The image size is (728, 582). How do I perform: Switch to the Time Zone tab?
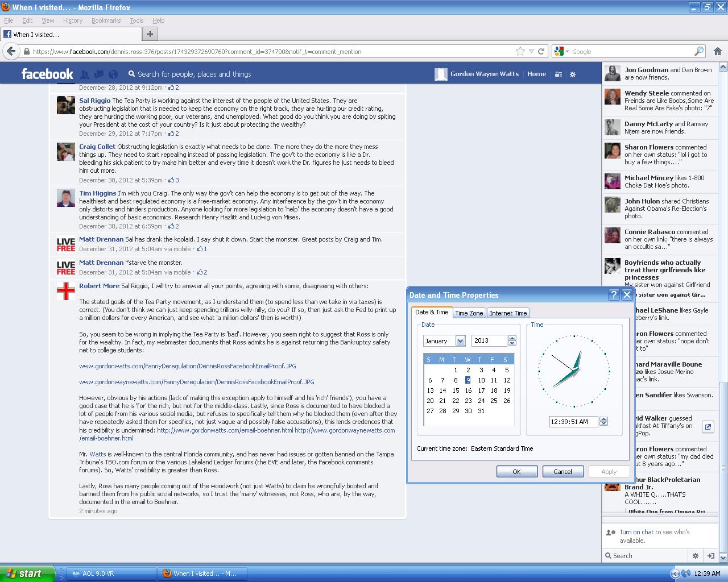[x=469, y=313]
